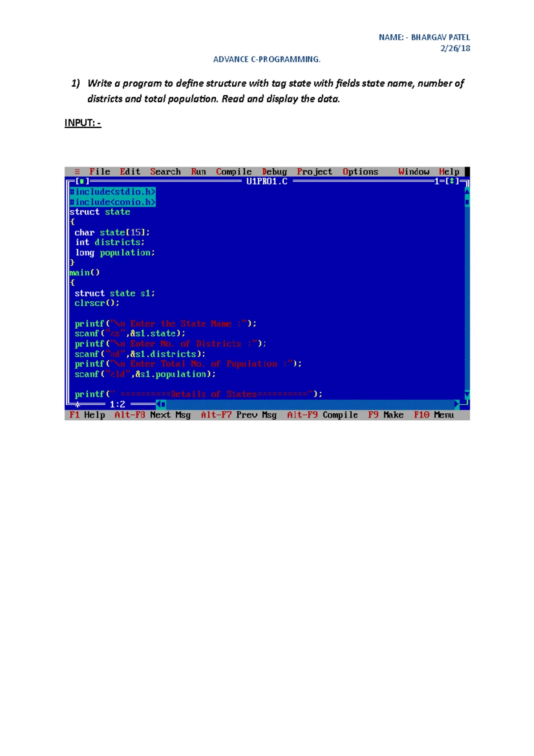
Task: Click the U1PRO1.C window title
Action: 267,181
